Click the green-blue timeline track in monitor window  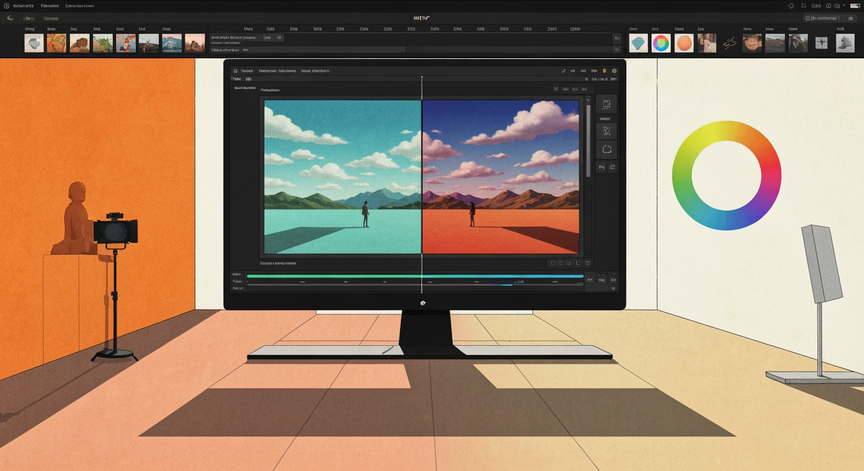(x=415, y=276)
